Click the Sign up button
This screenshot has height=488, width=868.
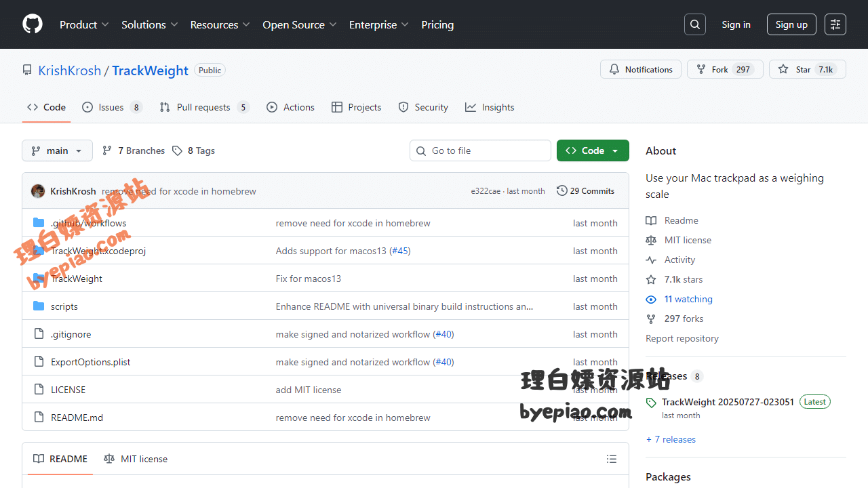pyautogui.click(x=791, y=24)
